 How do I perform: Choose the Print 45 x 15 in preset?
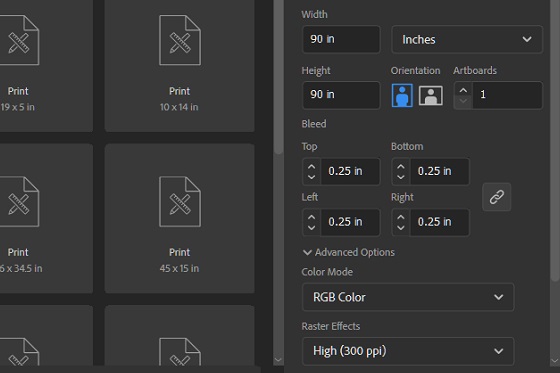click(x=179, y=219)
